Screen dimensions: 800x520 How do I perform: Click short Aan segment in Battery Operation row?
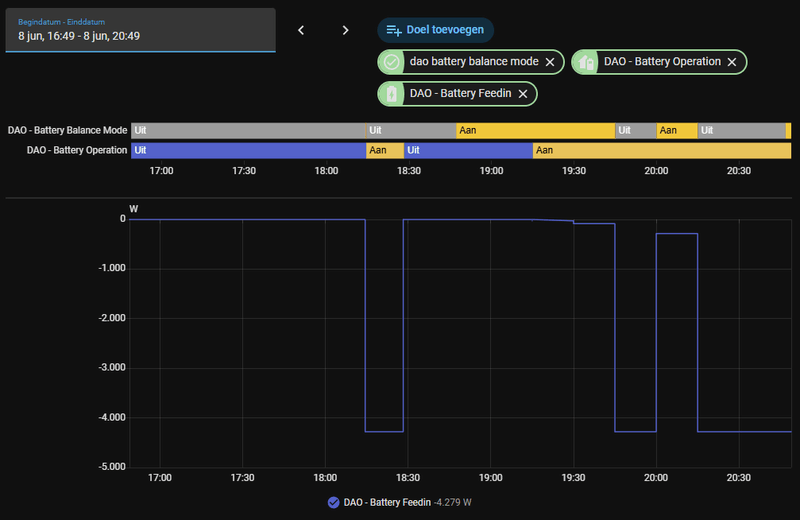[385, 151]
